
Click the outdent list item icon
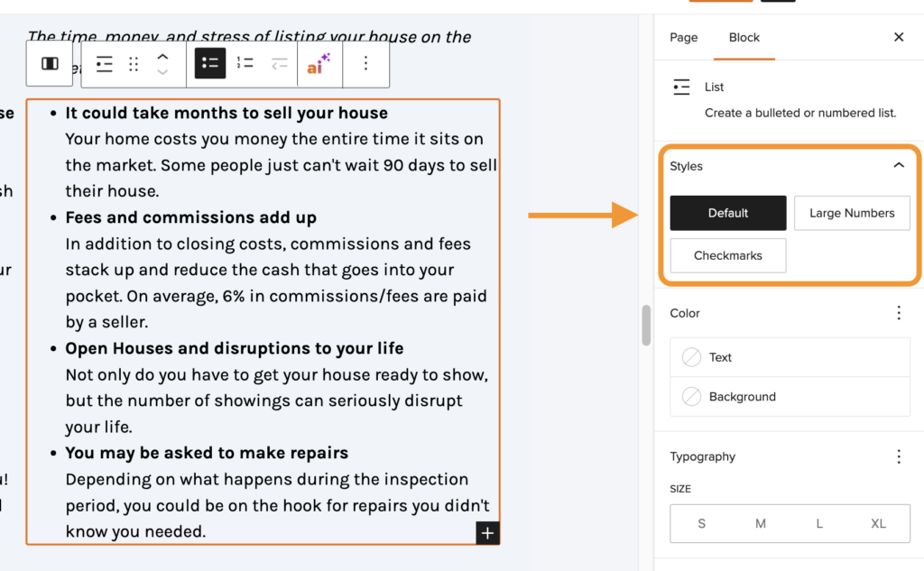[280, 63]
